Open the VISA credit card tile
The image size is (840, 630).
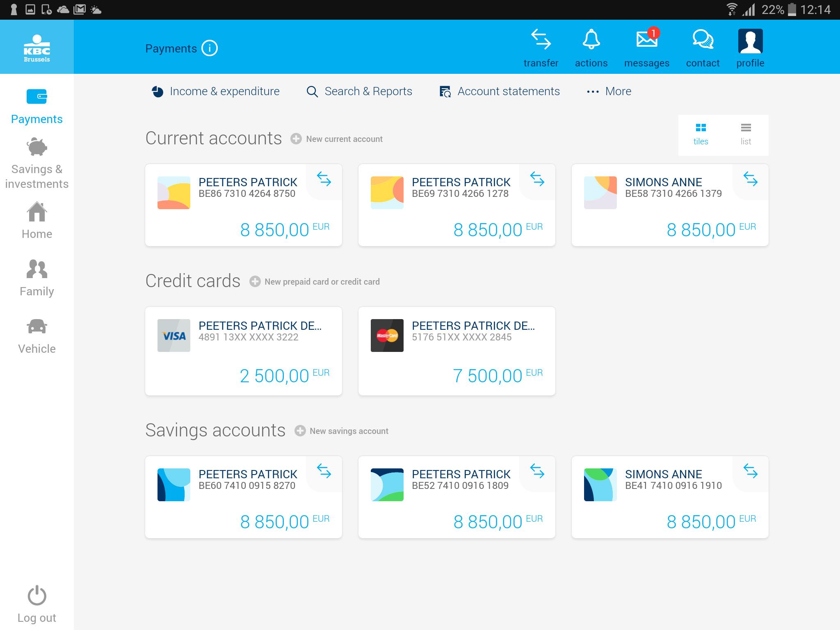[244, 351]
